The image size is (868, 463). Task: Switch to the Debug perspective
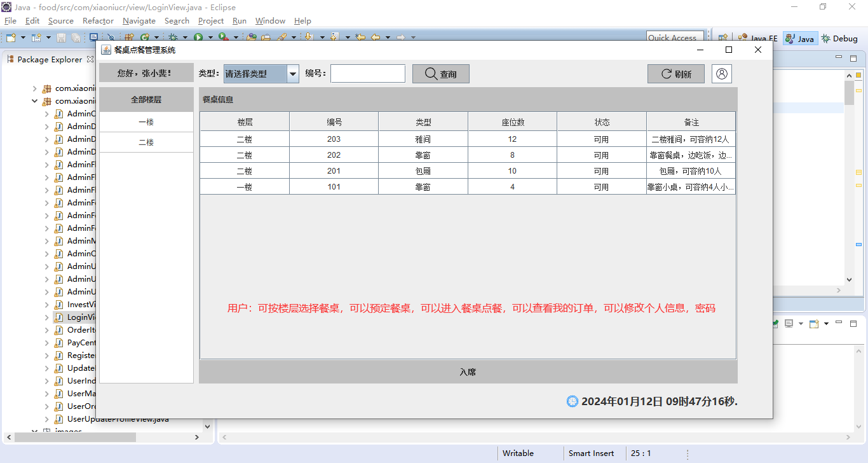pos(839,38)
